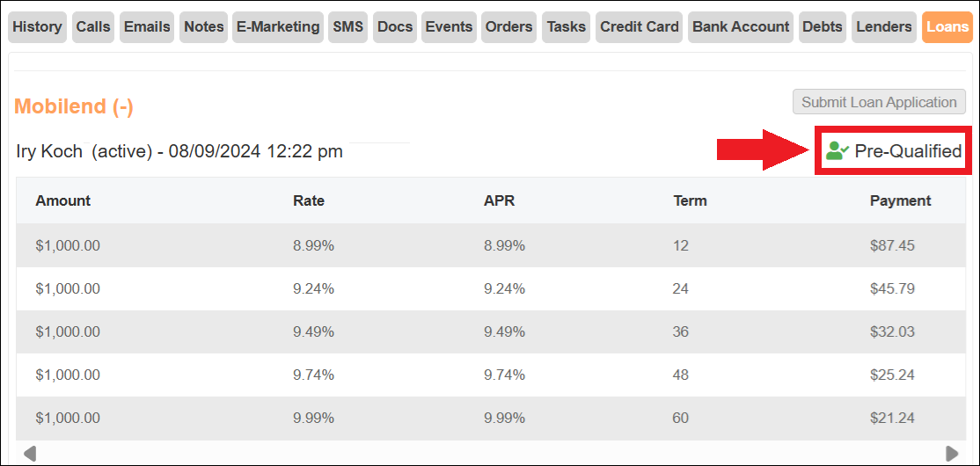Open the SMS tab
The image size is (980, 466).
pyautogui.click(x=348, y=27)
